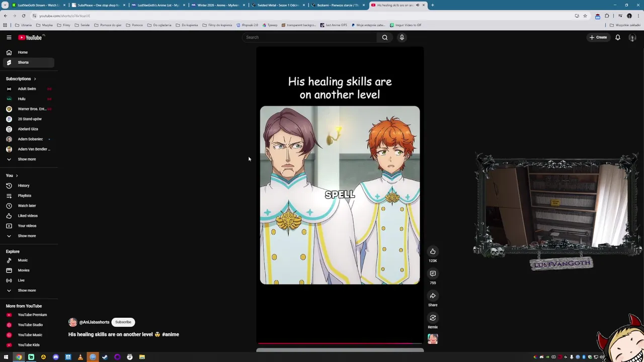Screen dimensions: 644x362
Task: Focus the YouTube search field
Action: [x=309, y=37]
